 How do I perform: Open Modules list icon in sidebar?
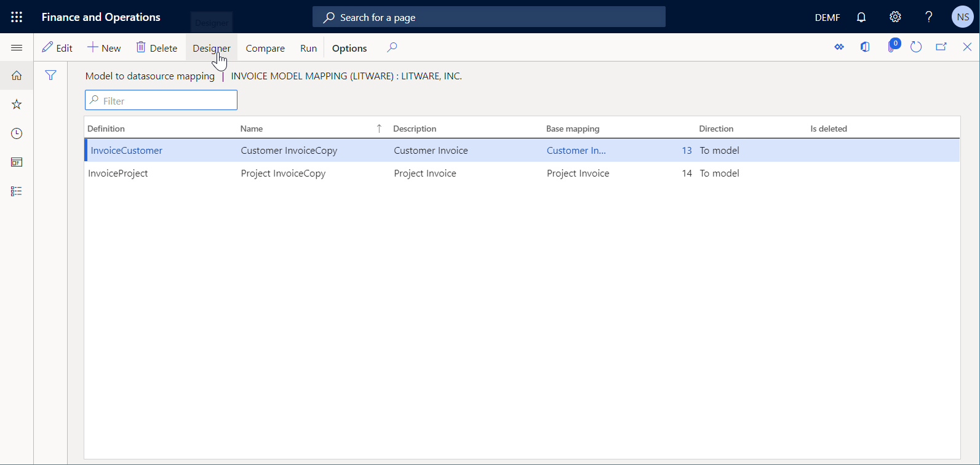[x=17, y=191]
